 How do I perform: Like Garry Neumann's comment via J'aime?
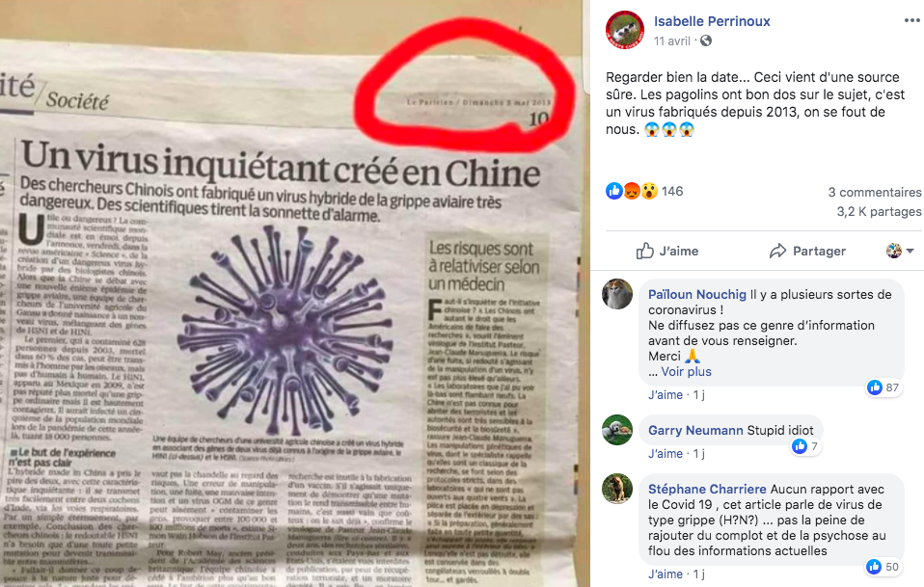click(x=666, y=454)
